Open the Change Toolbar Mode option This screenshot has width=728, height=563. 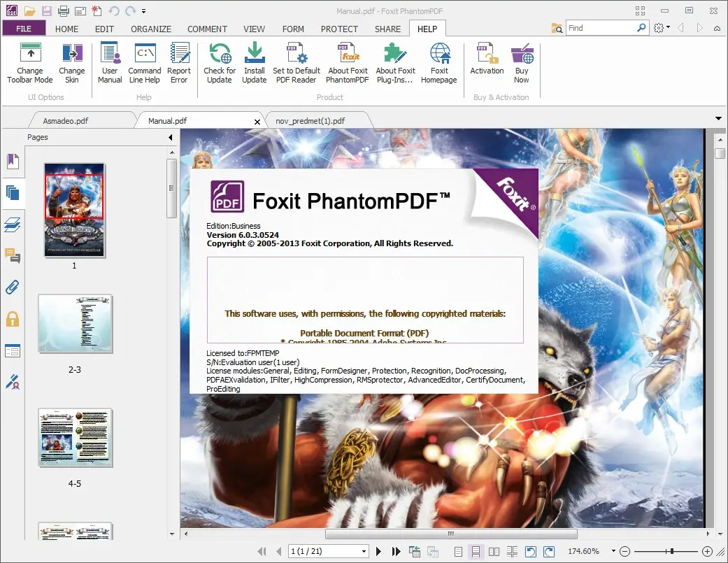point(30,63)
